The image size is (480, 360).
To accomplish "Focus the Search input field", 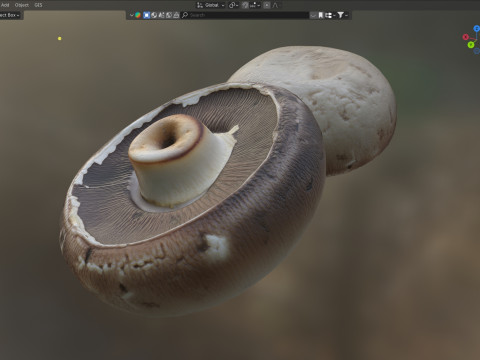I will (x=245, y=15).
